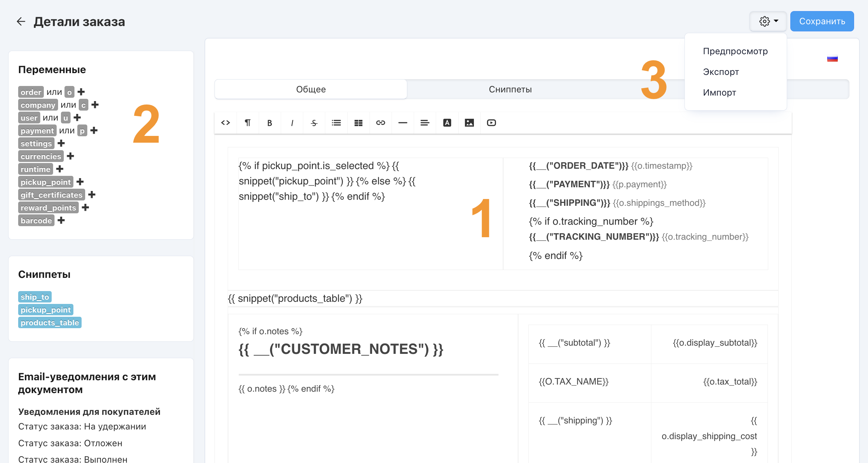The height and width of the screenshot is (463, 868).
Task: Open paragraph format options
Action: (x=248, y=123)
